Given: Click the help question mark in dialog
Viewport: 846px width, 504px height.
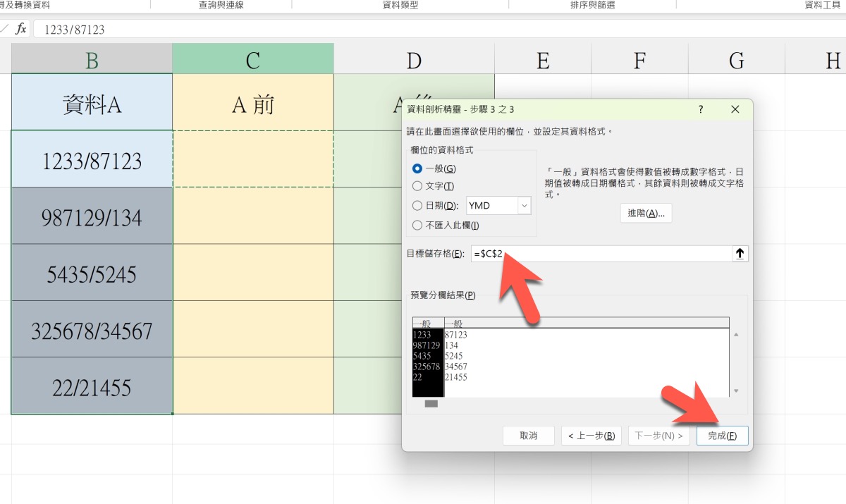Looking at the screenshot, I should coord(700,109).
